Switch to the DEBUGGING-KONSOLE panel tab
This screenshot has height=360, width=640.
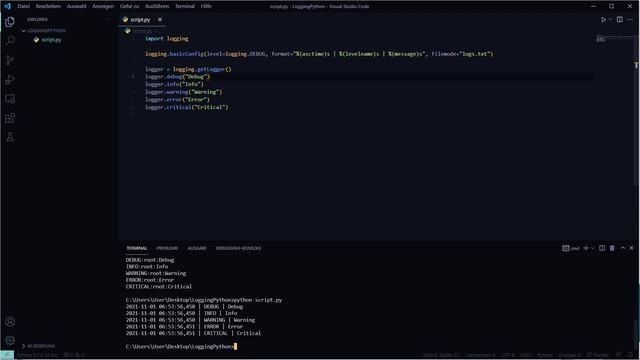point(238,248)
